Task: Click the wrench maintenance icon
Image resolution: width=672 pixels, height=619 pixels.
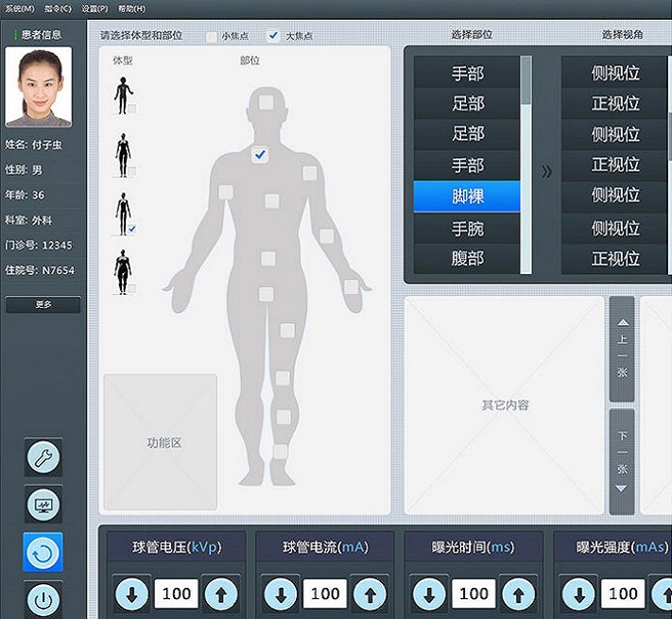Action: point(43,457)
